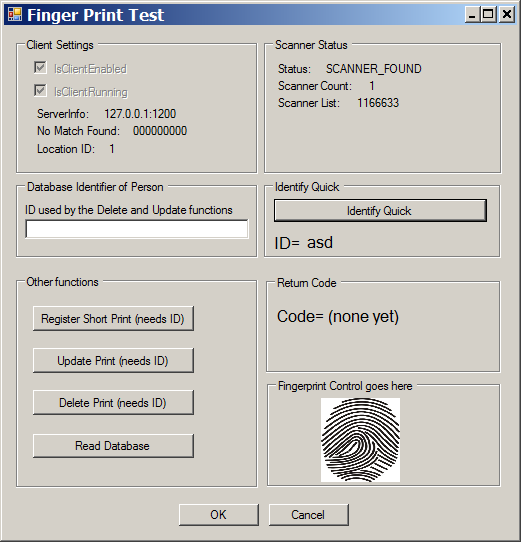Click Delete Print (needs ID) button
The image size is (521, 542).
[x=113, y=403]
